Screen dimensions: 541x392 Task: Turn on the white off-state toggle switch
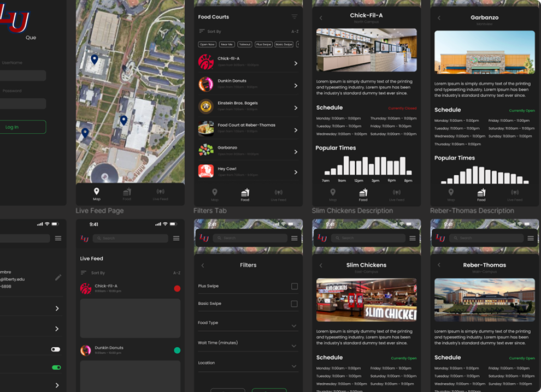click(x=56, y=349)
